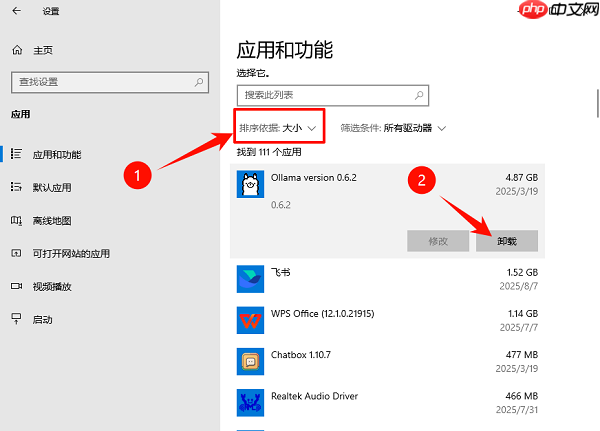Click the 飞书 app icon

click(250, 279)
